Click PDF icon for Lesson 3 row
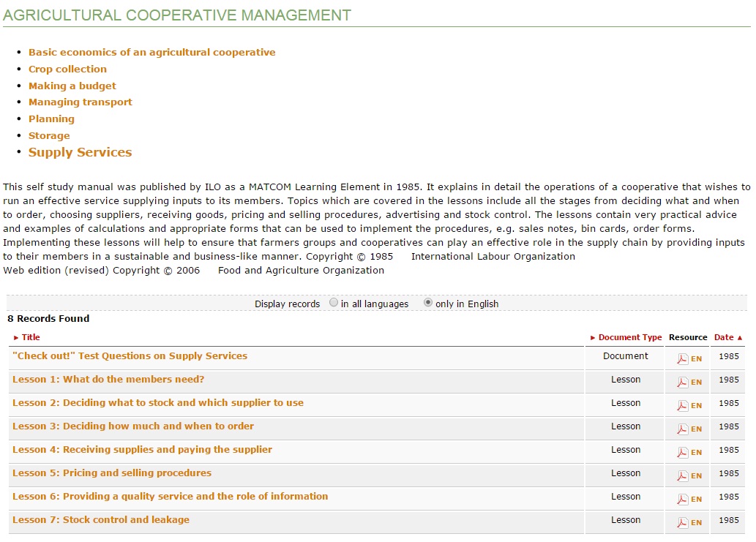This screenshot has height=542, width=756. pyautogui.click(x=682, y=429)
